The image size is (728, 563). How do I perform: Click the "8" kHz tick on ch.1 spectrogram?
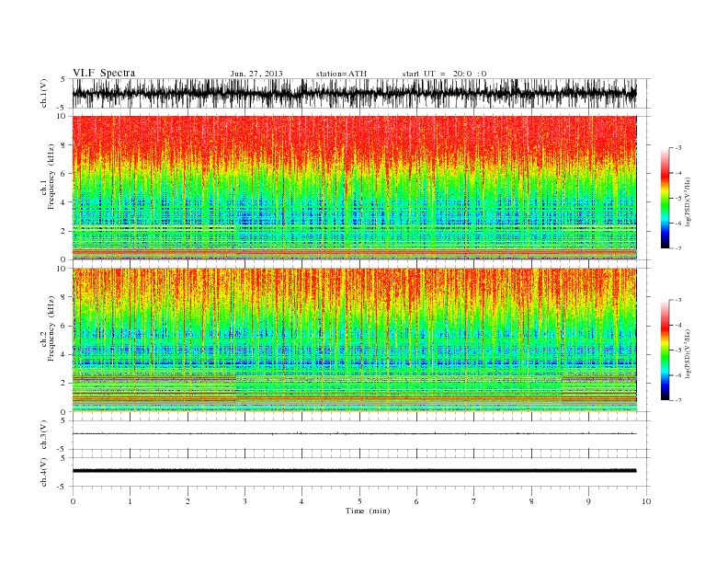(x=64, y=145)
